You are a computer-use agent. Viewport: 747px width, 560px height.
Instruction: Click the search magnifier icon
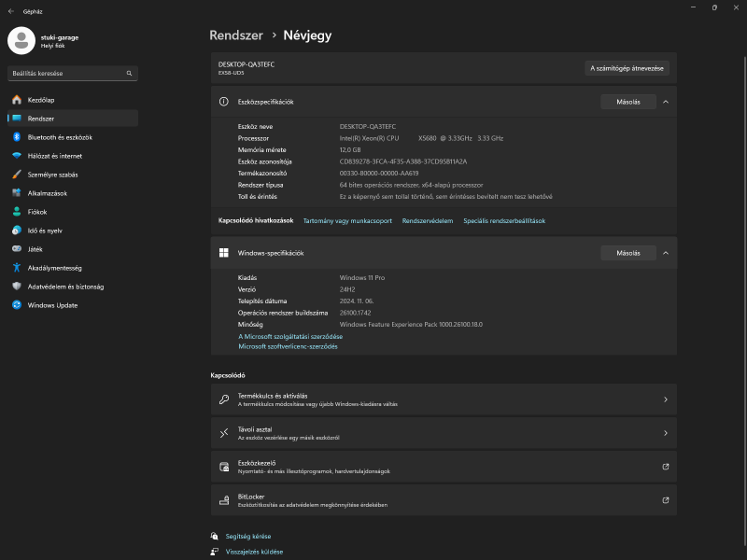point(129,74)
